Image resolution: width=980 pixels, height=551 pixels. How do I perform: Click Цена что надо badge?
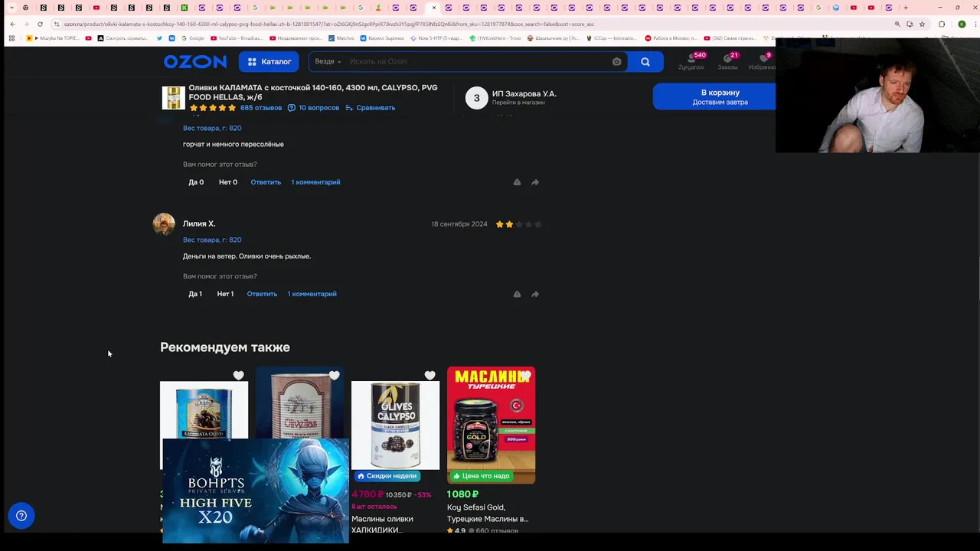click(x=481, y=476)
